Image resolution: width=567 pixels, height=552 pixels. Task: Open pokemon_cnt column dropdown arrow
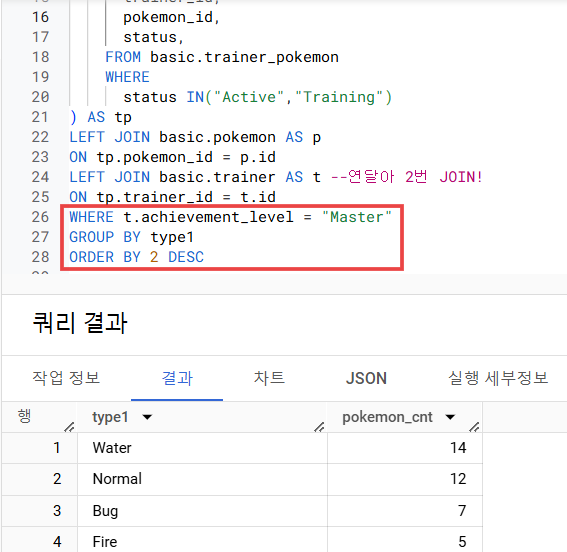[x=450, y=417]
